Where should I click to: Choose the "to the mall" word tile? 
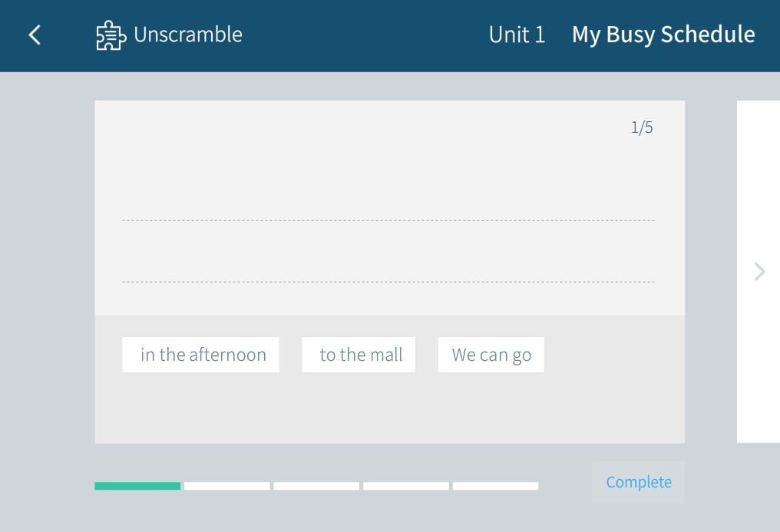[359, 355]
